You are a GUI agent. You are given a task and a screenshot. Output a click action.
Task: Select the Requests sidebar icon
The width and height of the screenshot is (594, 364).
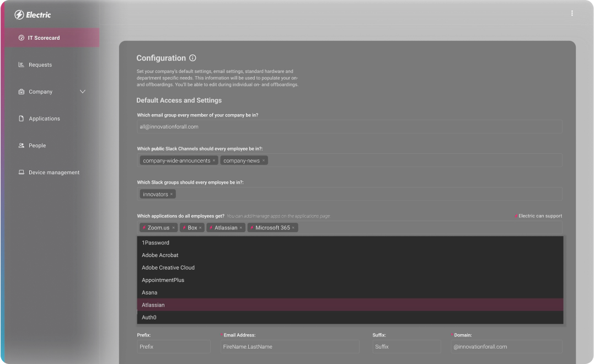pyautogui.click(x=20, y=65)
